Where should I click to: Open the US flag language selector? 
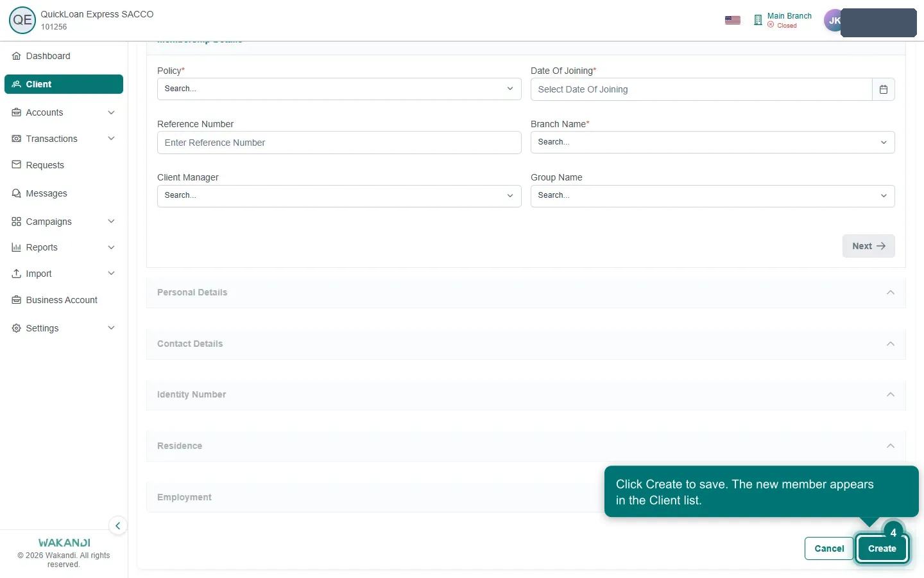(733, 21)
